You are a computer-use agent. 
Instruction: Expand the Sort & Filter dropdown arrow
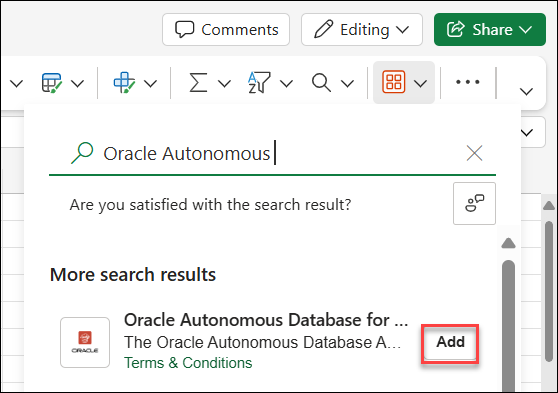click(286, 84)
